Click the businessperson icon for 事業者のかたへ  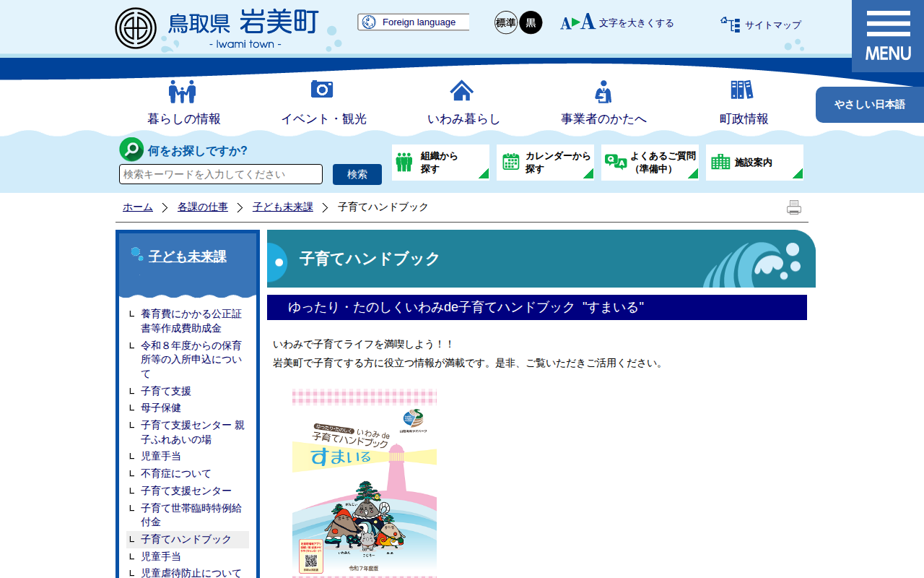603,91
